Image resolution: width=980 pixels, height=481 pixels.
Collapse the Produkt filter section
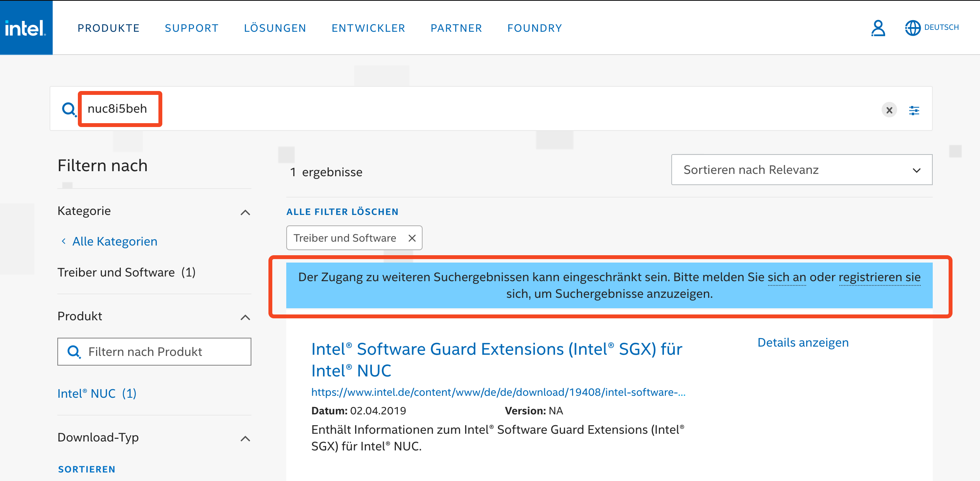coord(245,318)
